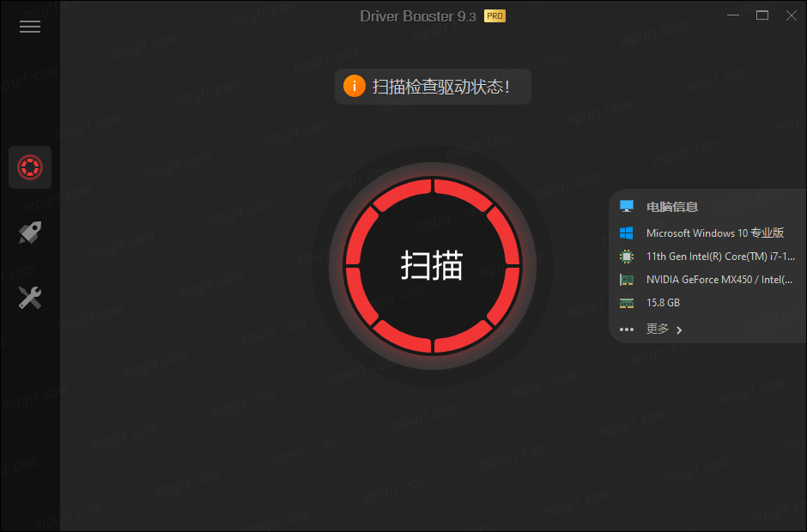Click the 扫描检查驱动状态 notice
Screen dimensions: 807x532
433,87
